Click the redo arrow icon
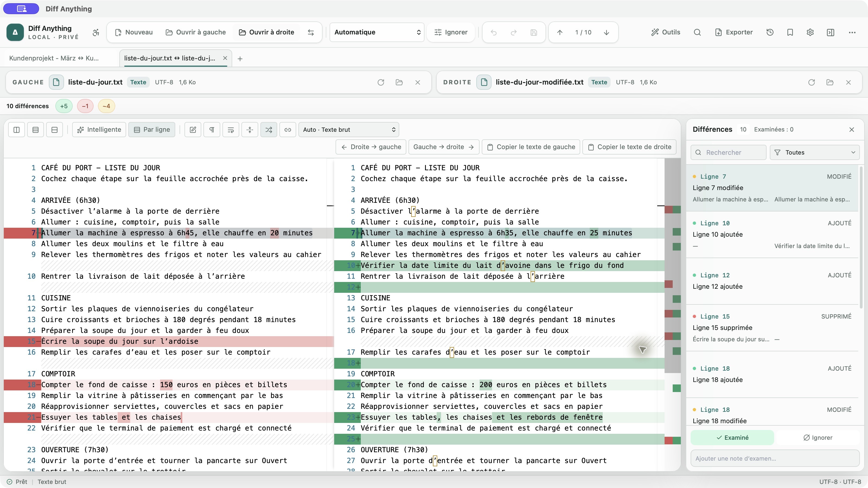Image resolution: width=868 pixels, height=488 pixels. click(x=513, y=32)
